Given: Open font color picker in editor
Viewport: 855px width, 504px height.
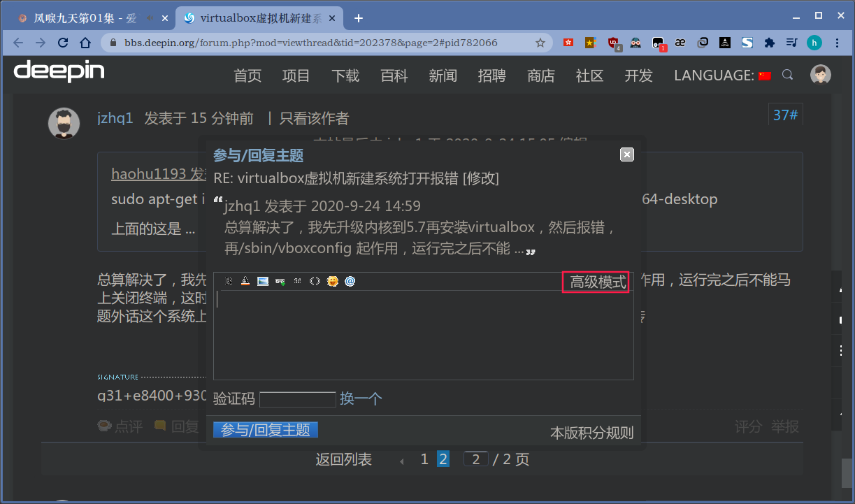Looking at the screenshot, I should (245, 281).
